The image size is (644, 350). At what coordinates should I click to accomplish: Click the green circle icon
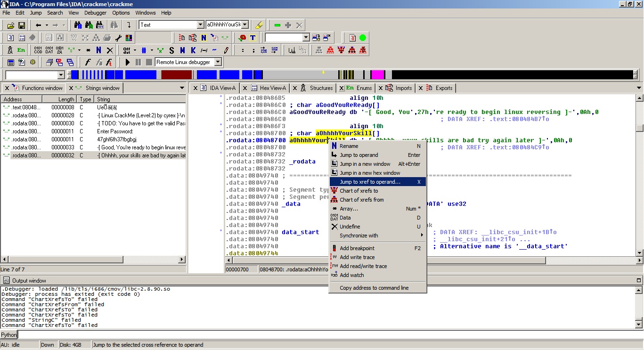pyautogui.click(x=362, y=38)
